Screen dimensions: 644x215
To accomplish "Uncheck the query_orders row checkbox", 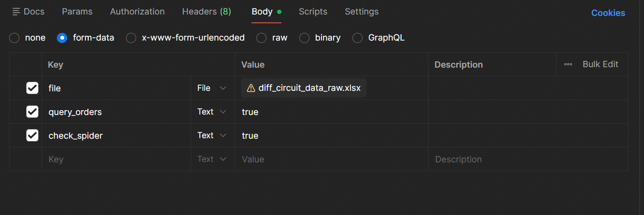I will pyautogui.click(x=32, y=112).
